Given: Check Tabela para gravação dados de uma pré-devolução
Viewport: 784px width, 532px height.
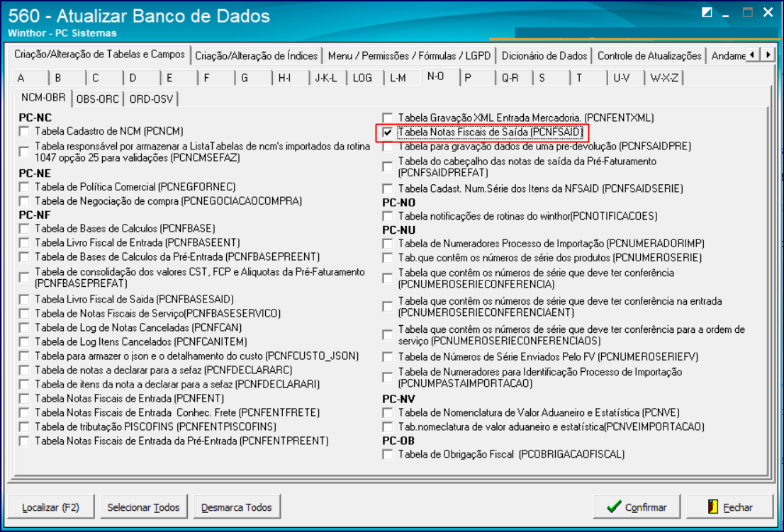Looking at the screenshot, I should tap(388, 147).
